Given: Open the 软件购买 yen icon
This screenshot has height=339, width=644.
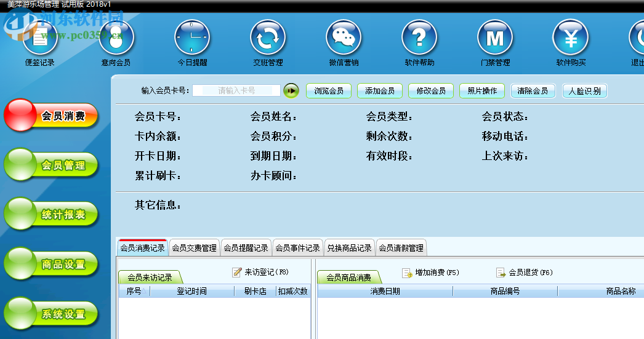Looking at the screenshot, I should tap(571, 38).
